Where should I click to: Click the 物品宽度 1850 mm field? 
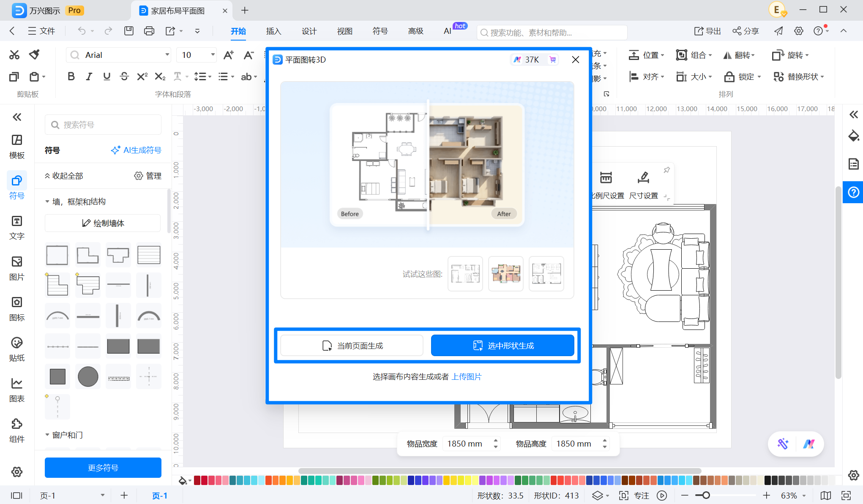(472, 444)
